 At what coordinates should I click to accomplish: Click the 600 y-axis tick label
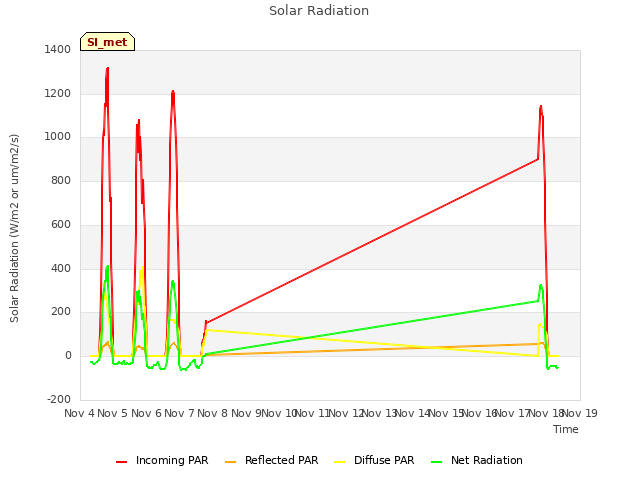61,224
